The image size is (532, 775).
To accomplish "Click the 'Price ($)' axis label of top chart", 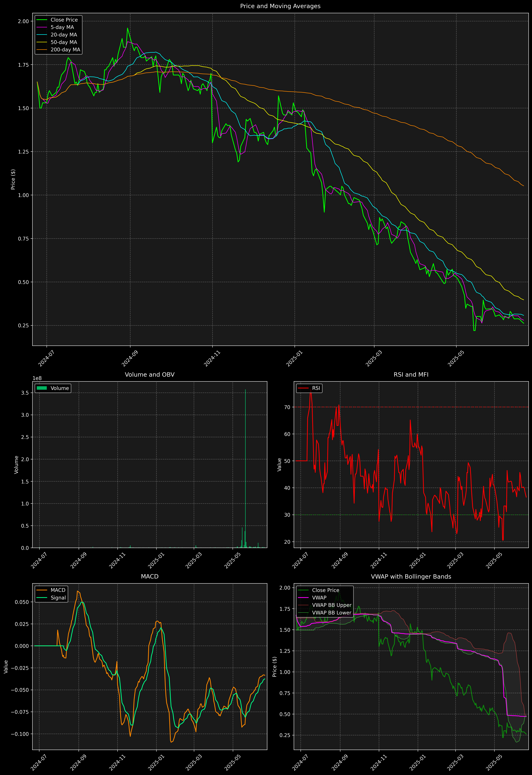I will pos(13,179).
